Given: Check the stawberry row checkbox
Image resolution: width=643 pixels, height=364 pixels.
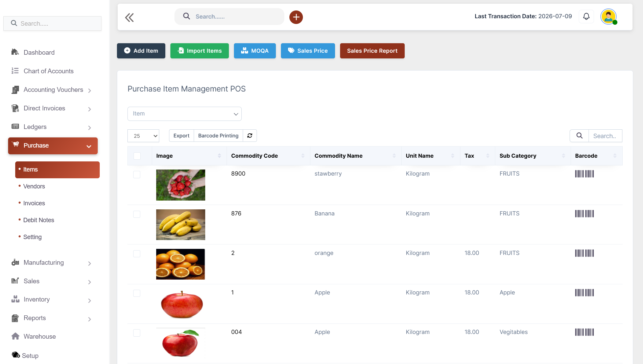Looking at the screenshot, I should [x=137, y=175].
